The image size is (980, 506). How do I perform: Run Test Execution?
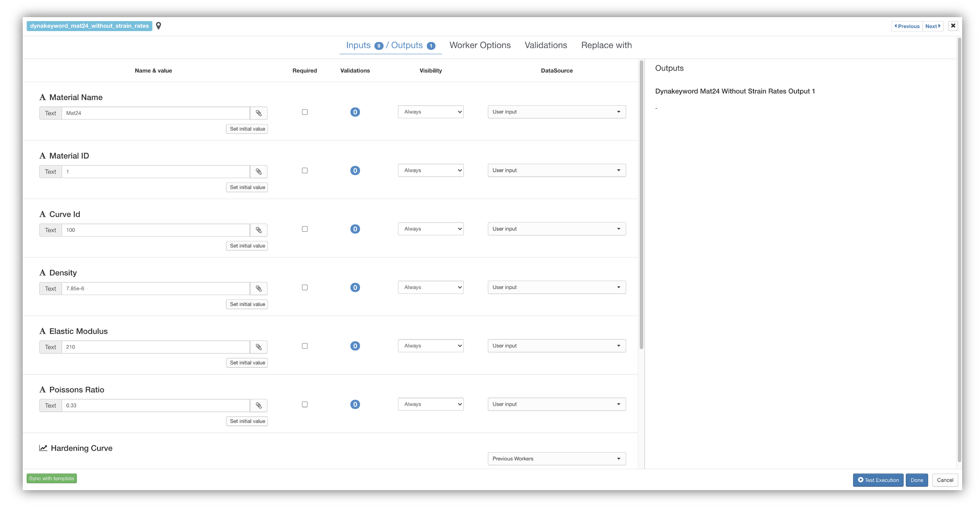(x=878, y=480)
